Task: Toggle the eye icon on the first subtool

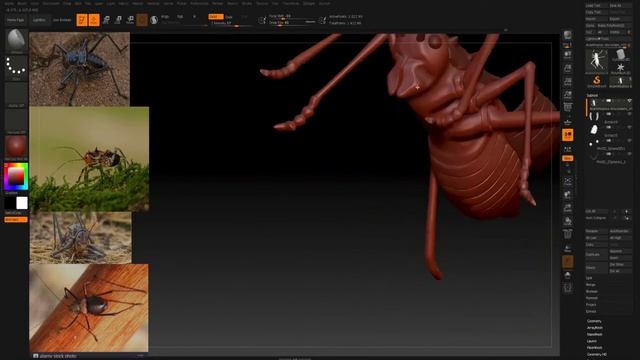Action: 629,101
